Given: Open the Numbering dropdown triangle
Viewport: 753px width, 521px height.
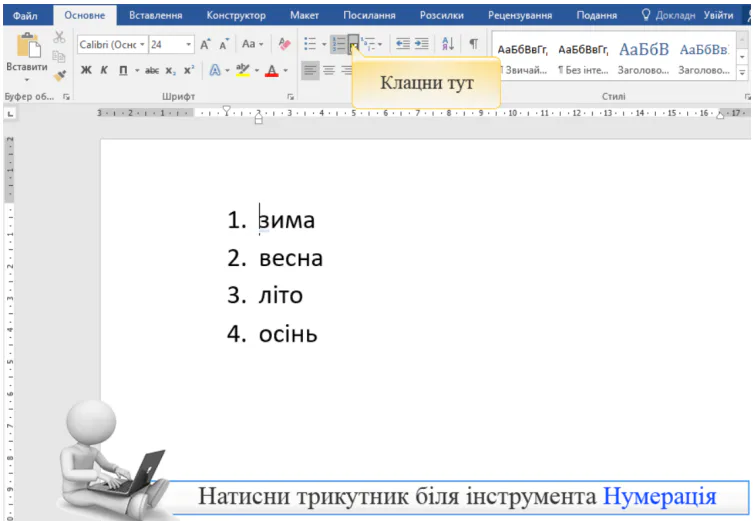Looking at the screenshot, I should [x=353, y=45].
